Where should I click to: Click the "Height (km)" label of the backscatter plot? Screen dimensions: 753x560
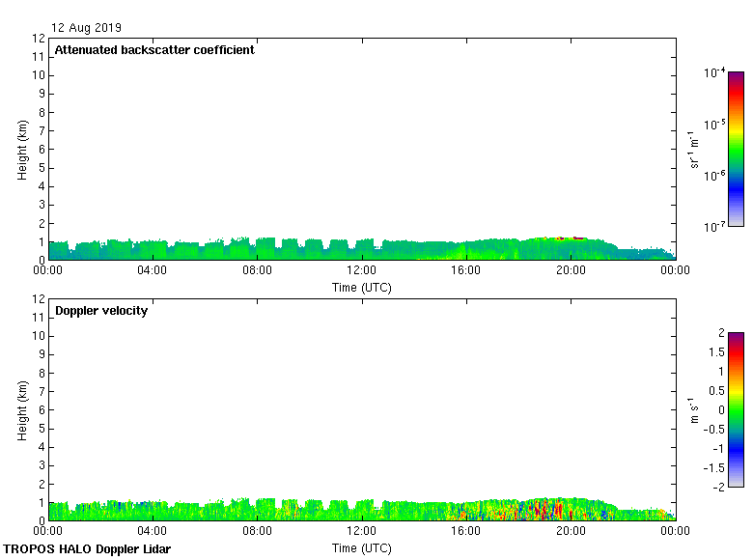click(23, 150)
